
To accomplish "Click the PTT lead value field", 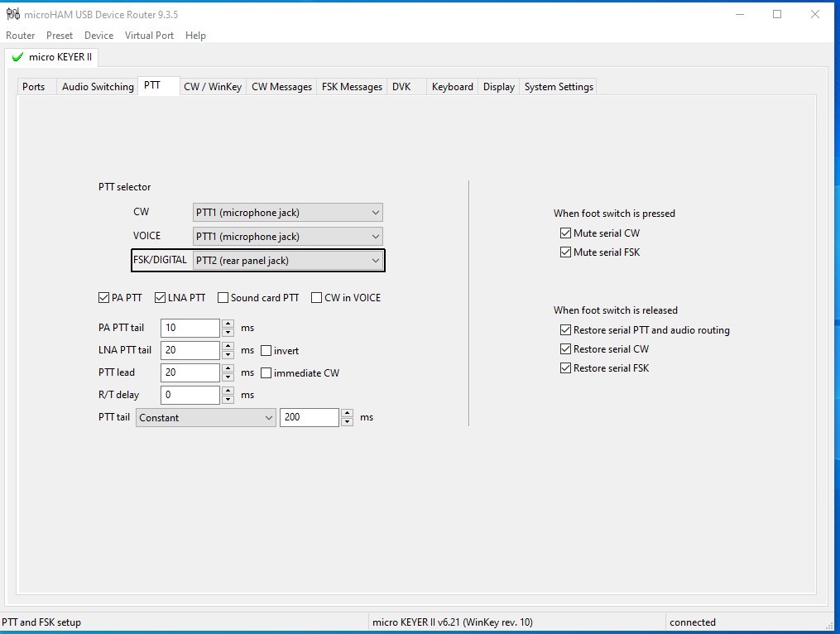I will (190, 372).
